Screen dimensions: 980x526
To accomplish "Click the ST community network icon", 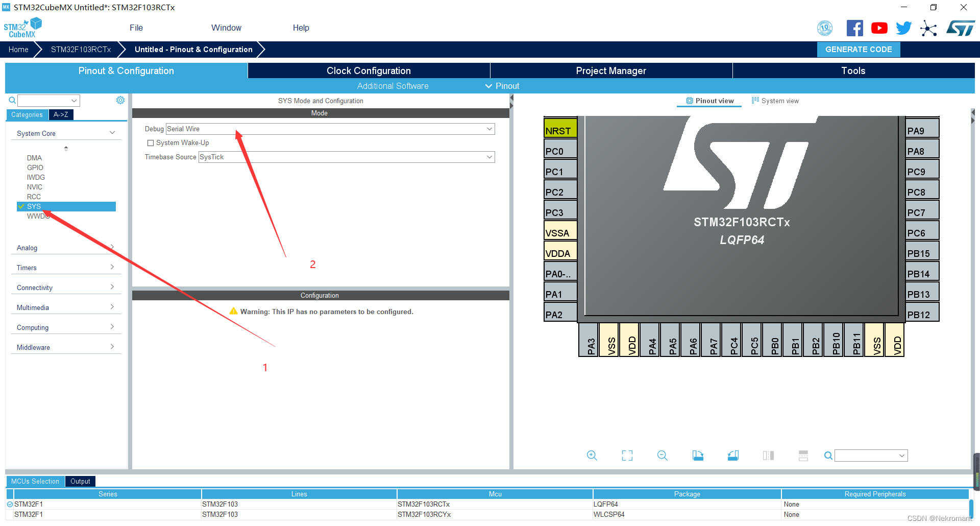I will coord(928,28).
